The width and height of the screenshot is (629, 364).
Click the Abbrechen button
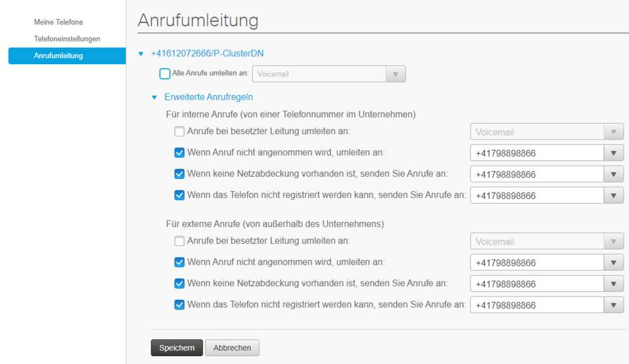pyautogui.click(x=232, y=348)
